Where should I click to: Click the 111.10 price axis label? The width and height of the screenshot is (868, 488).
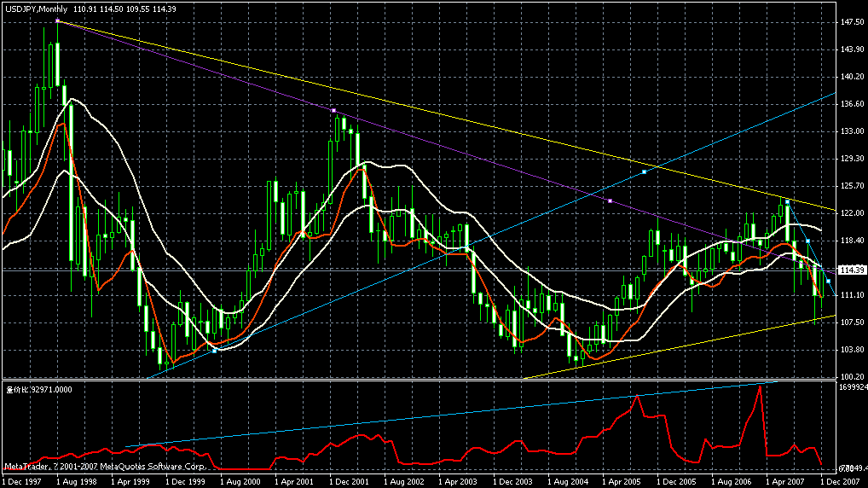click(x=852, y=295)
